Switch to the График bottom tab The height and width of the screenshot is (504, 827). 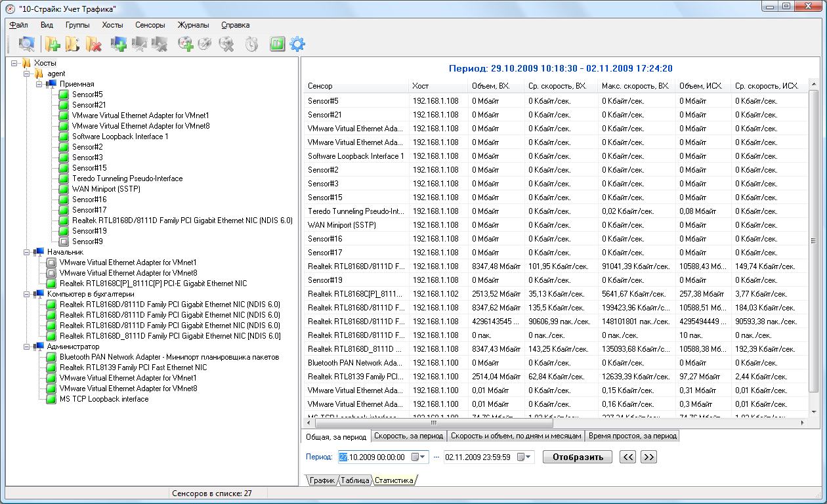click(x=322, y=480)
